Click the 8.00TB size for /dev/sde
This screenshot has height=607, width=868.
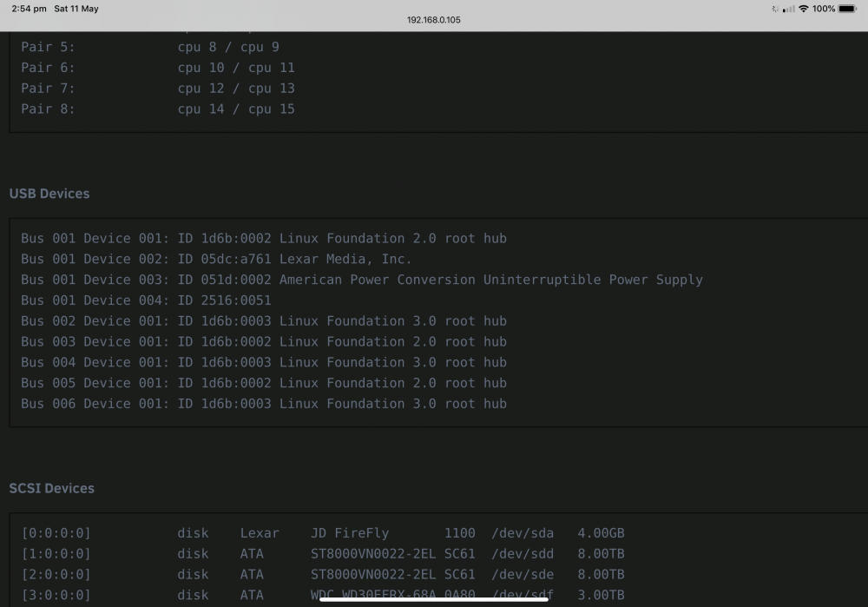click(601, 574)
